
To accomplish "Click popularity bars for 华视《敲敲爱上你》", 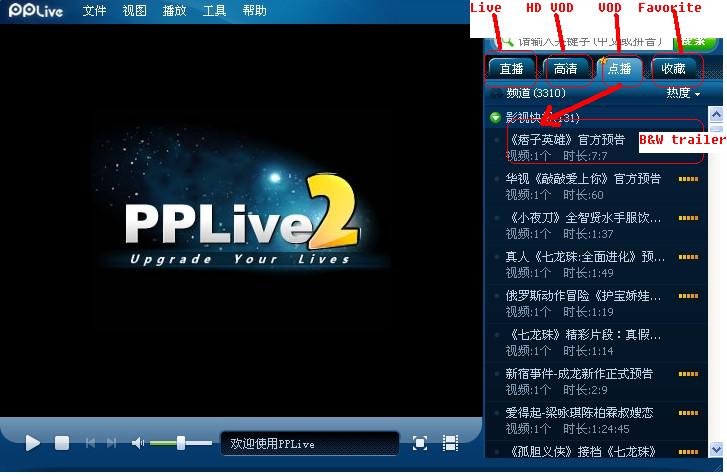I will [689, 179].
